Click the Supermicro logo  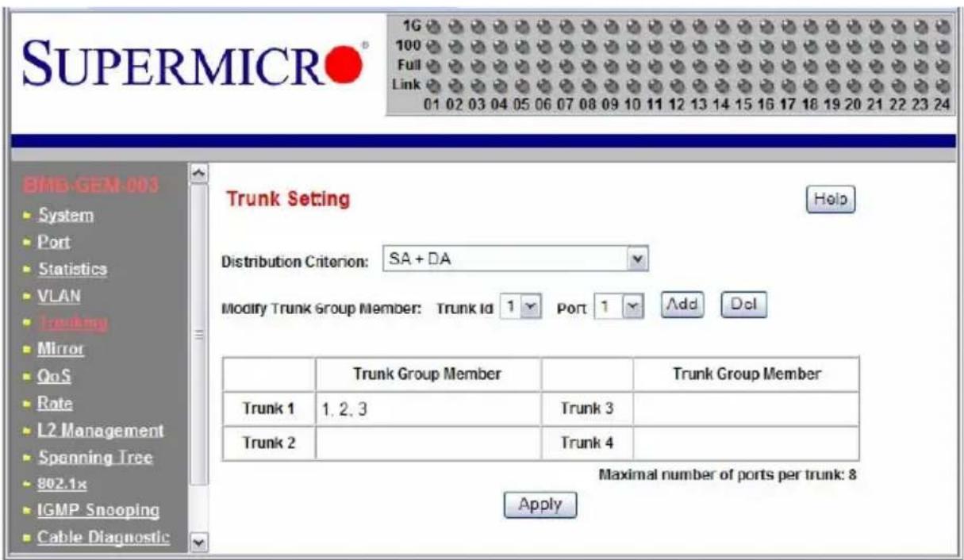point(194,66)
